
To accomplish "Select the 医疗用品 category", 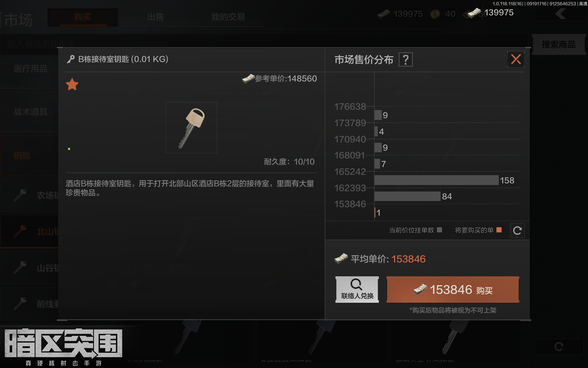I will coord(31,69).
